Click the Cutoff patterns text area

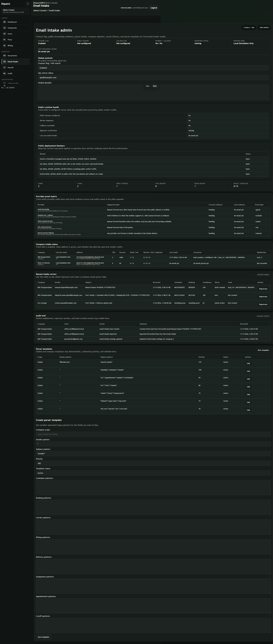click(x=153, y=626)
